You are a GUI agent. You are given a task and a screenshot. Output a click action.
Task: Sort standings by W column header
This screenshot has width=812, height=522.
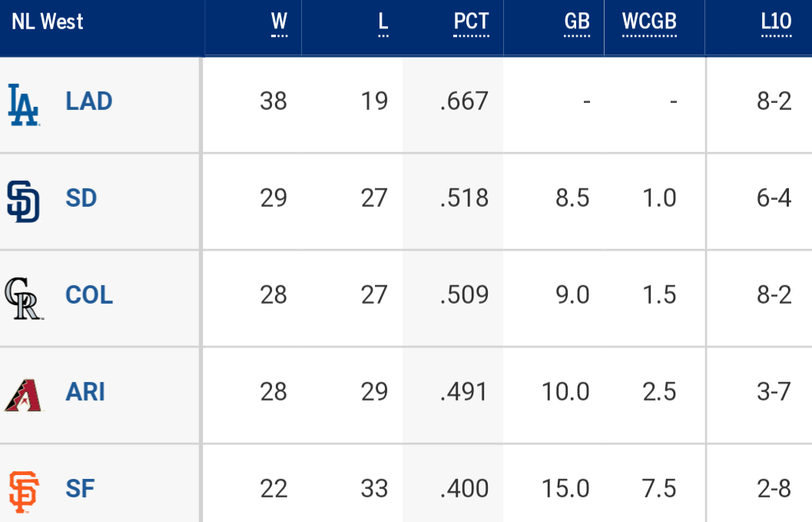279,23
